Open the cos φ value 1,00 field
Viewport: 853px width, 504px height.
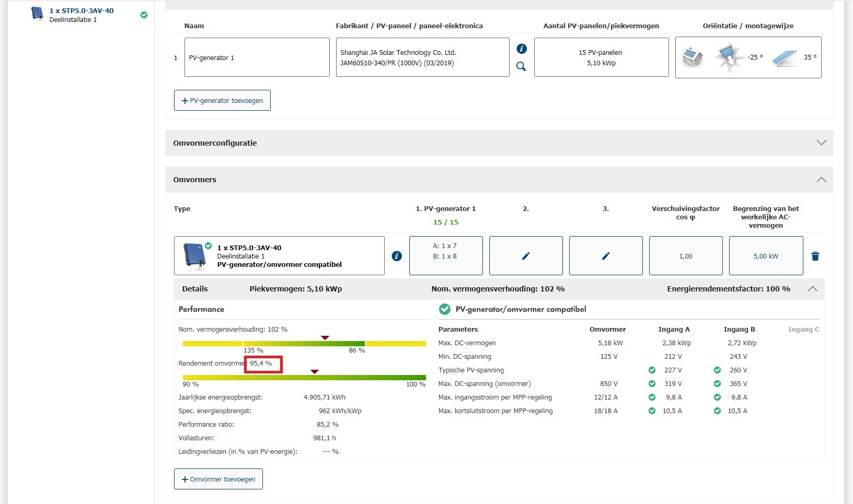point(685,256)
